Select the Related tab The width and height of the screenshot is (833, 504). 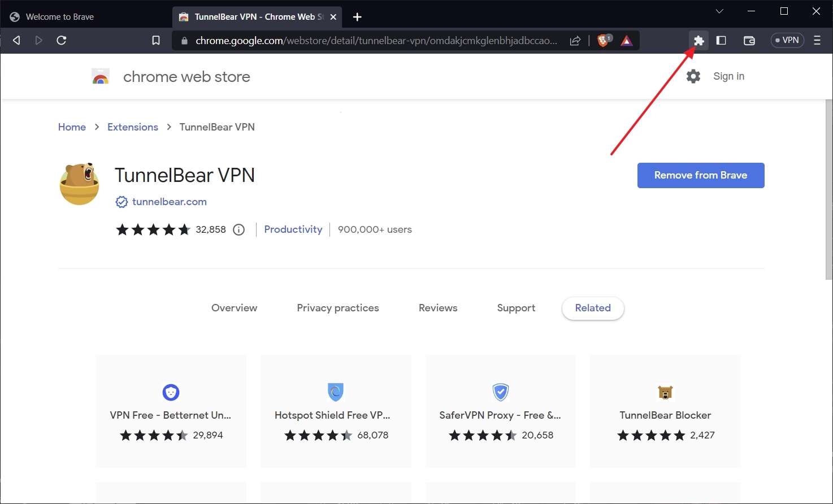593,308
